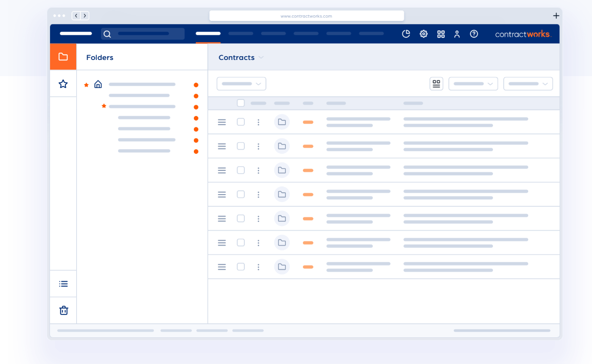Viewport: 592px width, 364px height.
Task: Open the user profile icon
Action: click(x=457, y=34)
